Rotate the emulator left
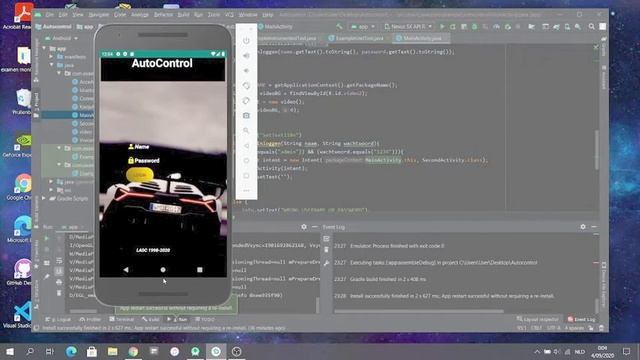 pyautogui.click(x=246, y=86)
